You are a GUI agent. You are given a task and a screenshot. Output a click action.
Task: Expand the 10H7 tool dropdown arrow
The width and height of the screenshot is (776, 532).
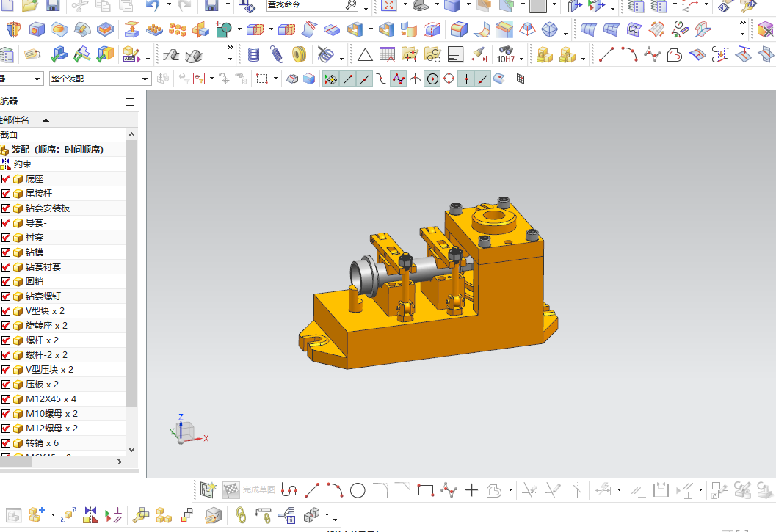click(x=522, y=58)
